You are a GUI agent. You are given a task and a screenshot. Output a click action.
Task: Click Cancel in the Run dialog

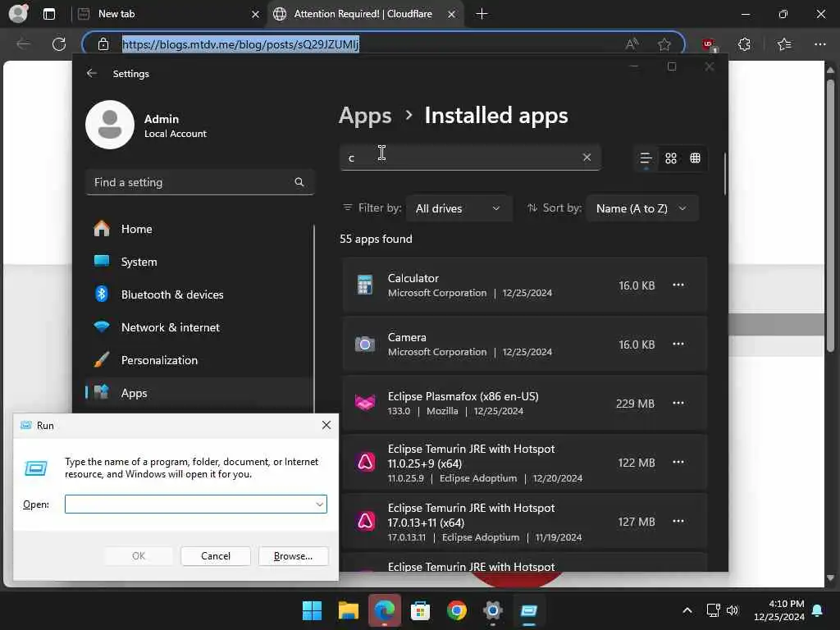(x=216, y=556)
